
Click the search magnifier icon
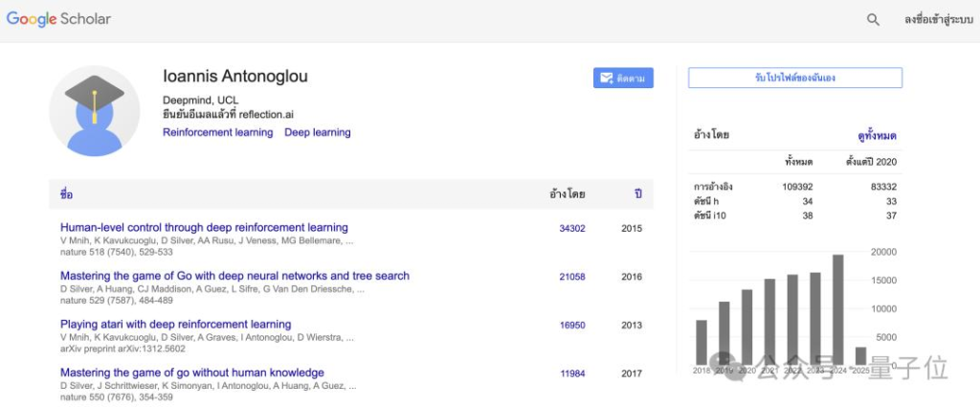(873, 19)
